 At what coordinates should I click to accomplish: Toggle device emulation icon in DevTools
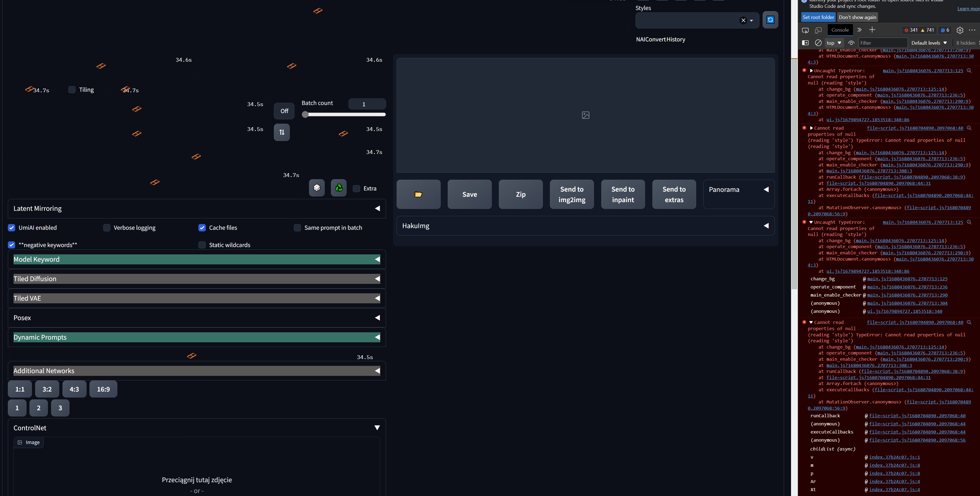[x=818, y=30]
